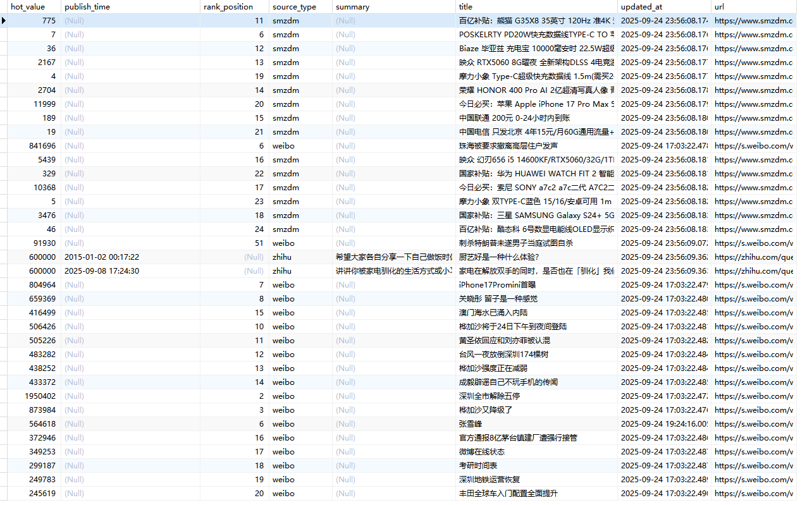This screenshot has width=812, height=505.
Task: Select the summary column header
Action: 353,6
